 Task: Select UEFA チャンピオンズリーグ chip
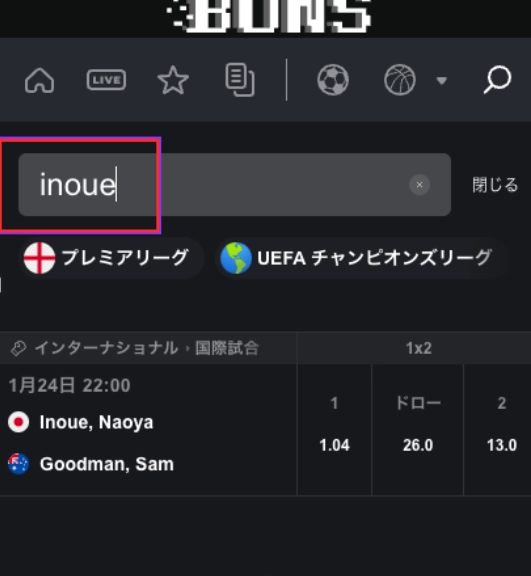pos(361,258)
